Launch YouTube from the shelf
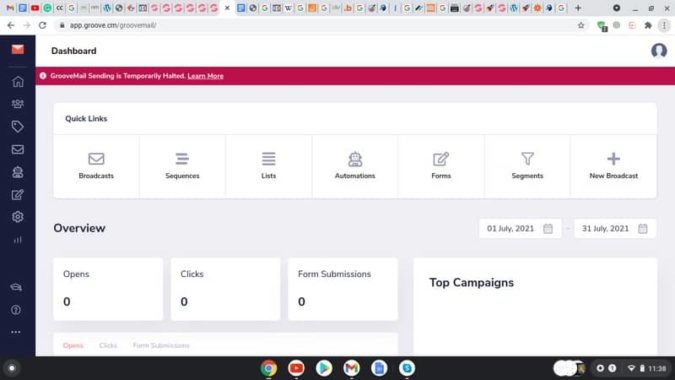 coord(296,368)
